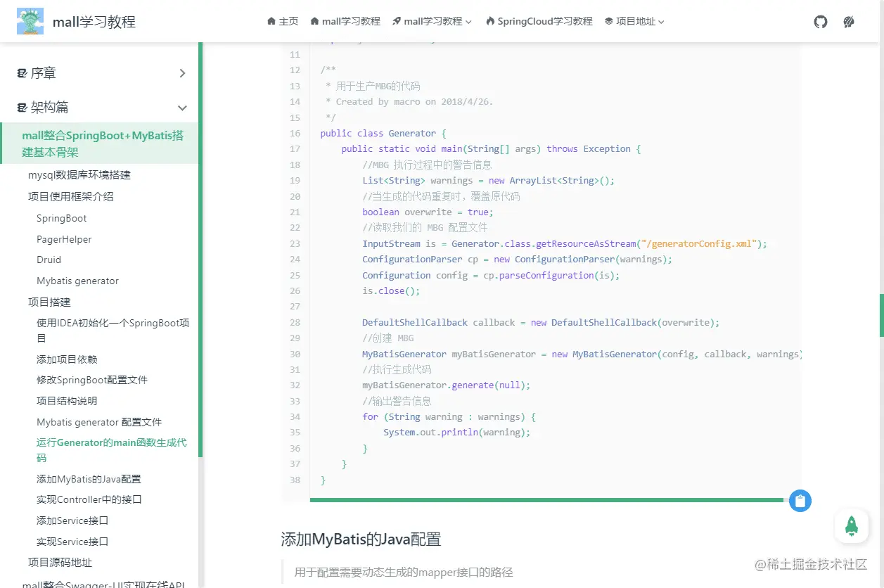Select 运行Generator的main函数生成代码 entry
The height and width of the screenshot is (588, 884).
click(x=111, y=450)
